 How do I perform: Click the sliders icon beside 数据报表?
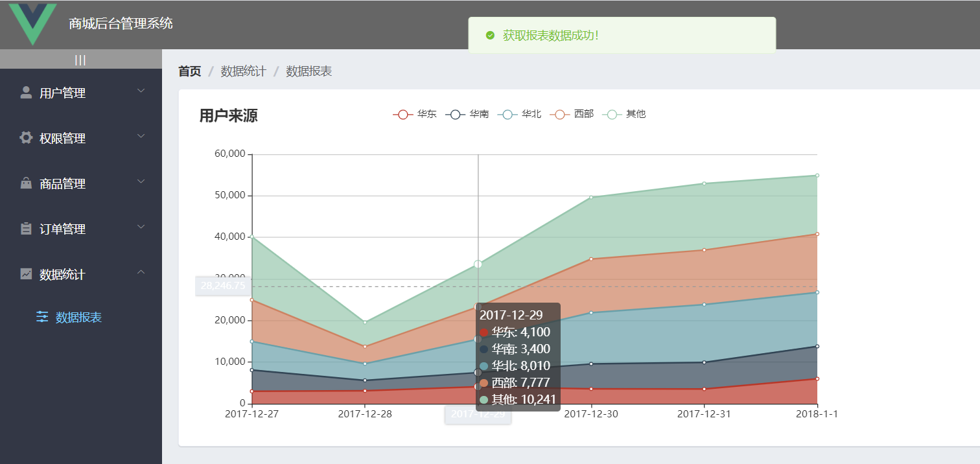coord(42,317)
